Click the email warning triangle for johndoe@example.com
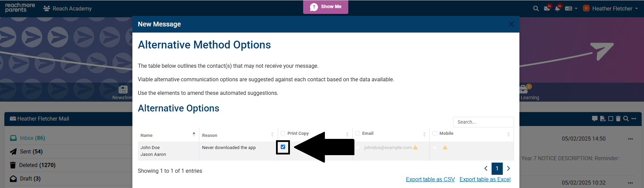The width and height of the screenshot is (644, 188). pyautogui.click(x=415, y=147)
